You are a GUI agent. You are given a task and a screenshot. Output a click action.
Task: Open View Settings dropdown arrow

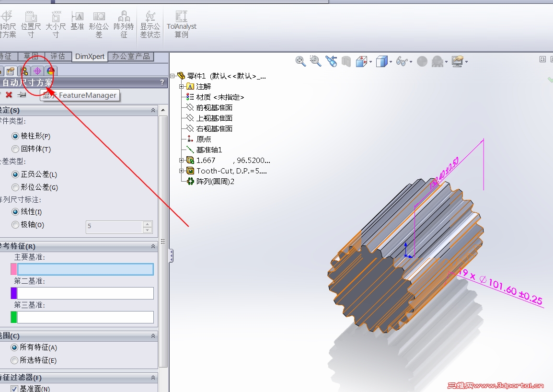(466, 62)
